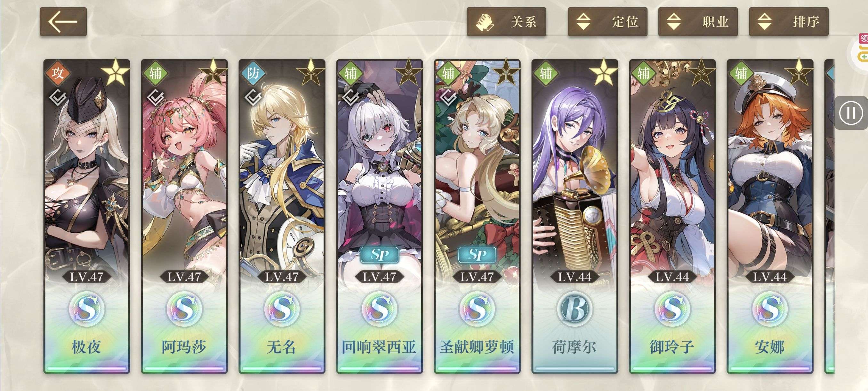
Task: Select the 安娜 character card
Action: point(770,216)
